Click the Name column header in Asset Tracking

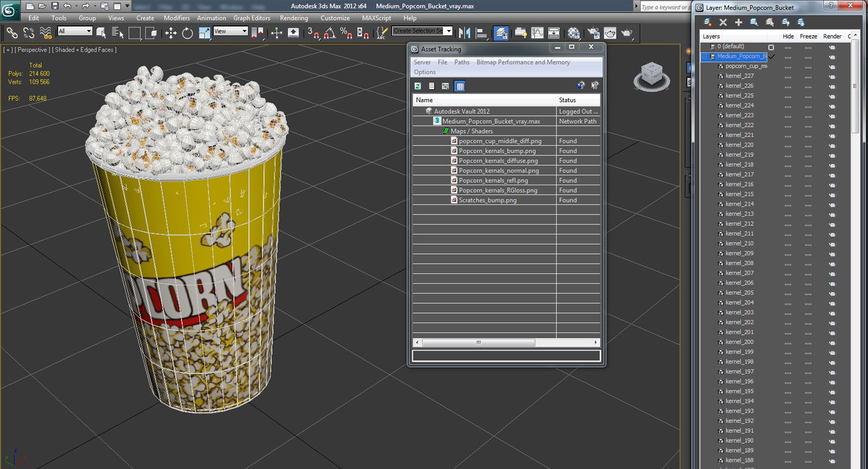[484, 100]
